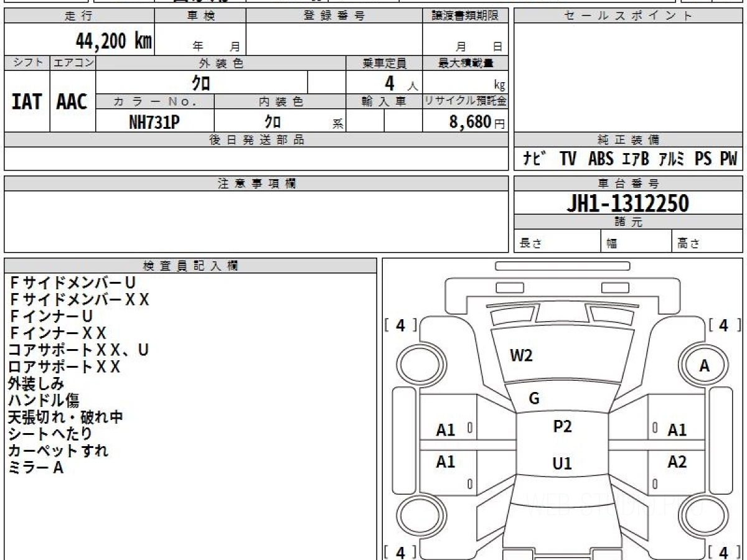This screenshot has height=560, width=747.
Task: Click the アルミ equipment entry
Action: click(672, 159)
